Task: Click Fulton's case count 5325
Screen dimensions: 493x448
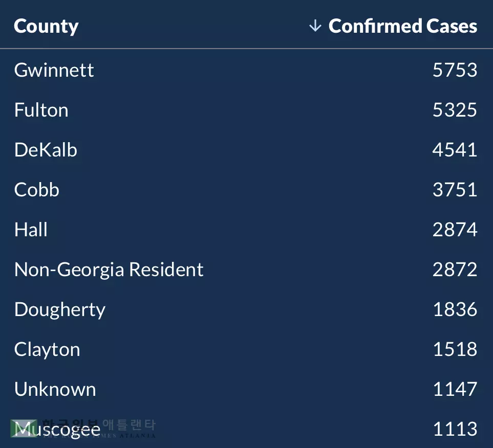Action: (455, 110)
